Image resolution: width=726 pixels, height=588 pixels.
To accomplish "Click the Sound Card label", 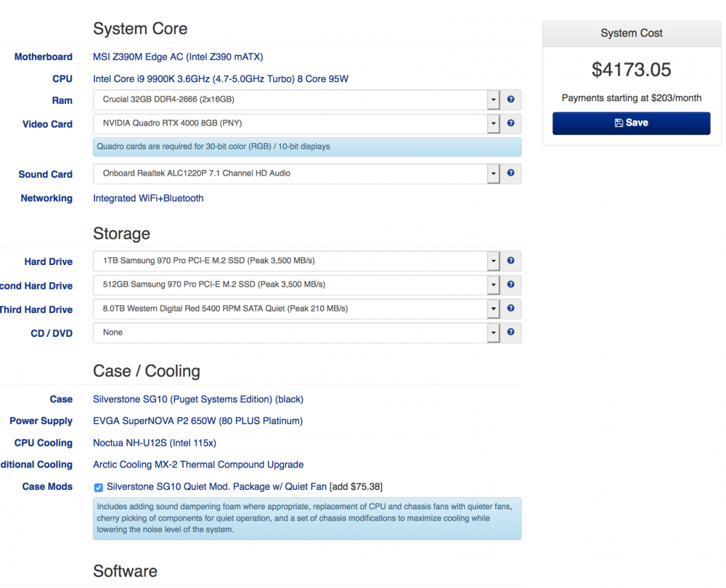I will click(45, 174).
